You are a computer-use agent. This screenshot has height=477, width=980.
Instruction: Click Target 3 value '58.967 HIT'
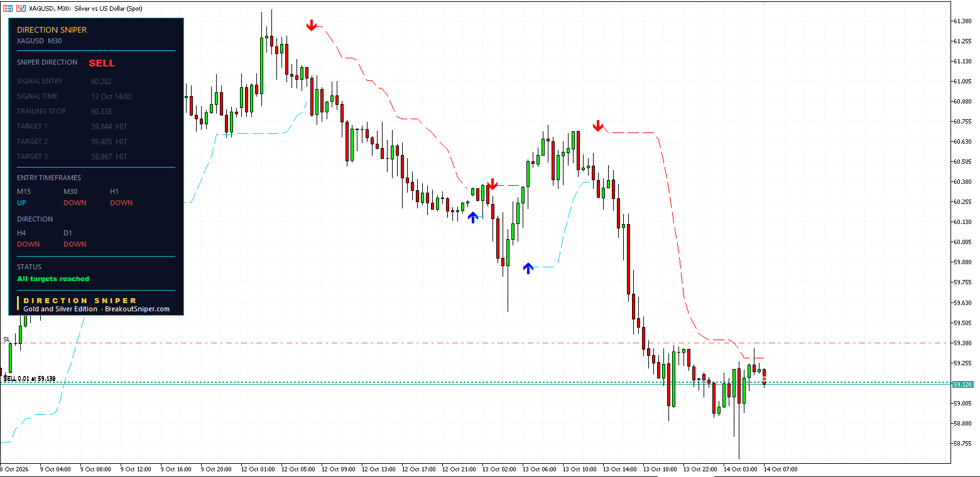click(109, 157)
